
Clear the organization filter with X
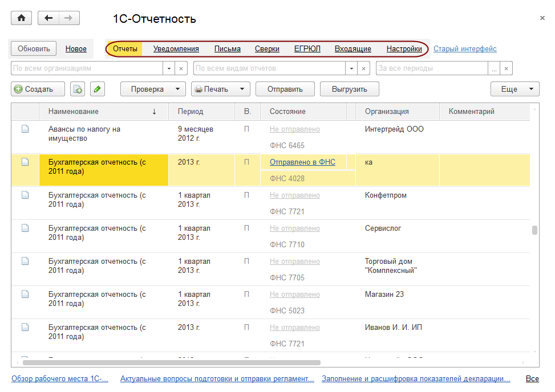pyautogui.click(x=181, y=68)
